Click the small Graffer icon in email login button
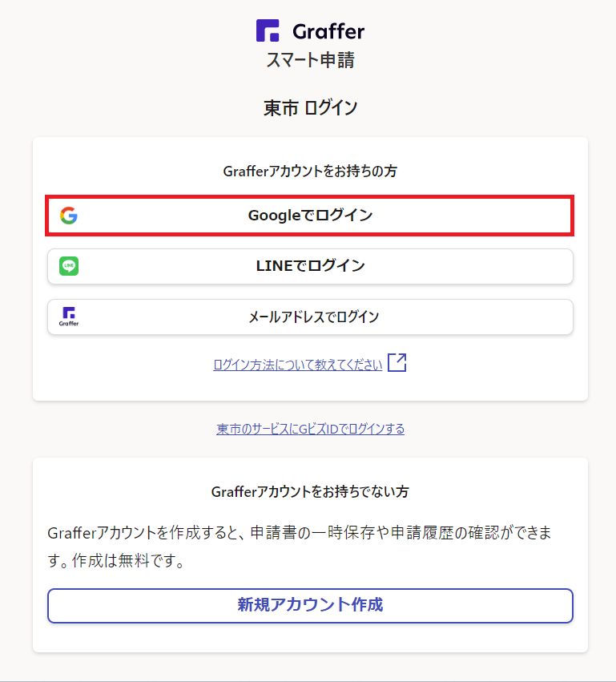The width and height of the screenshot is (616, 682). (69, 317)
